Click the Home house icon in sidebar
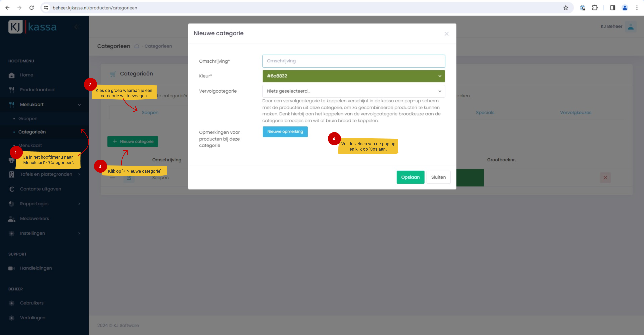Image resolution: width=644 pixels, height=335 pixels. 12,75
